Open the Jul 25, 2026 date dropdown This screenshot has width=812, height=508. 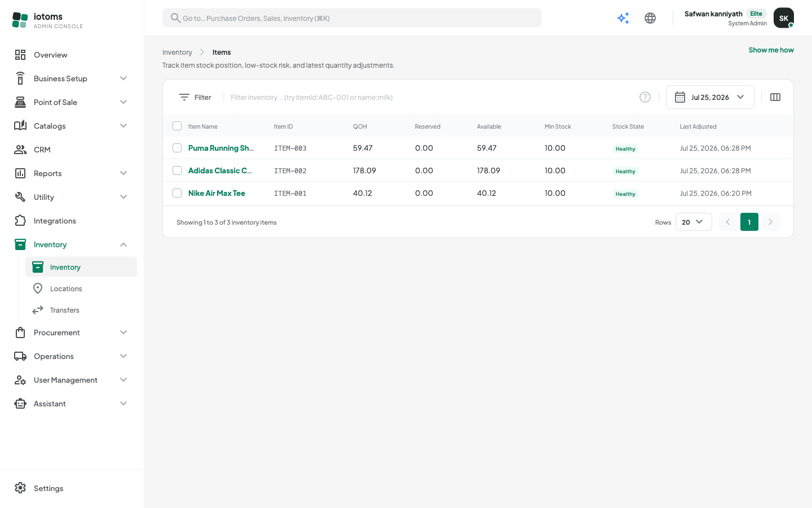pyautogui.click(x=710, y=97)
